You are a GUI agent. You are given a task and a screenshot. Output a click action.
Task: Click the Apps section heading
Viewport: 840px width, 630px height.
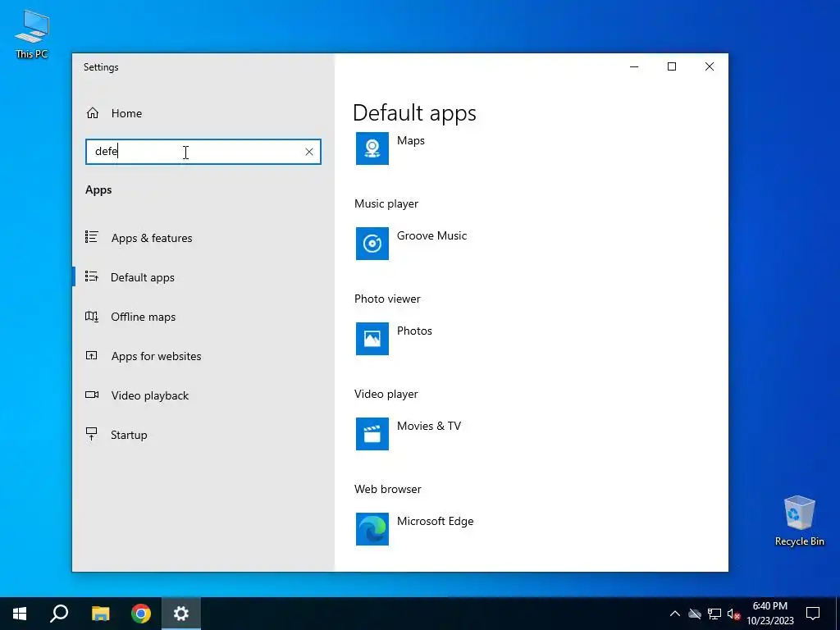coord(98,189)
